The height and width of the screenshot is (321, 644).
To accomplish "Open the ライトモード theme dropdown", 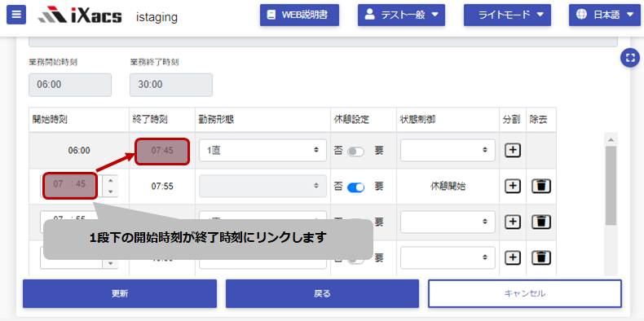I will point(507,15).
